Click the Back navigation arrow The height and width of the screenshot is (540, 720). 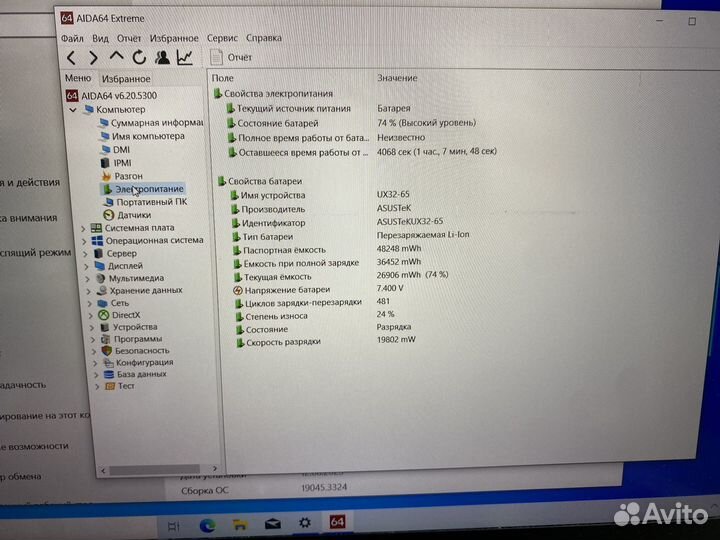click(71, 58)
